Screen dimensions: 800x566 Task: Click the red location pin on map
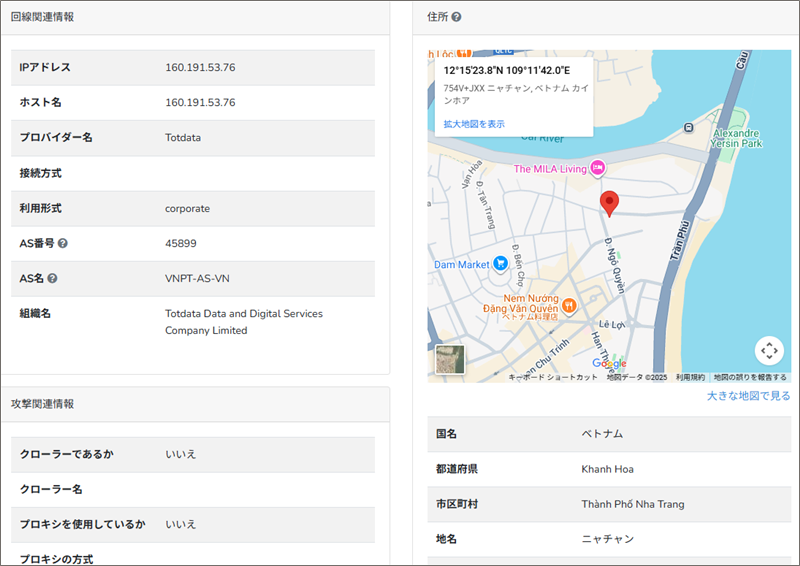pos(609,203)
